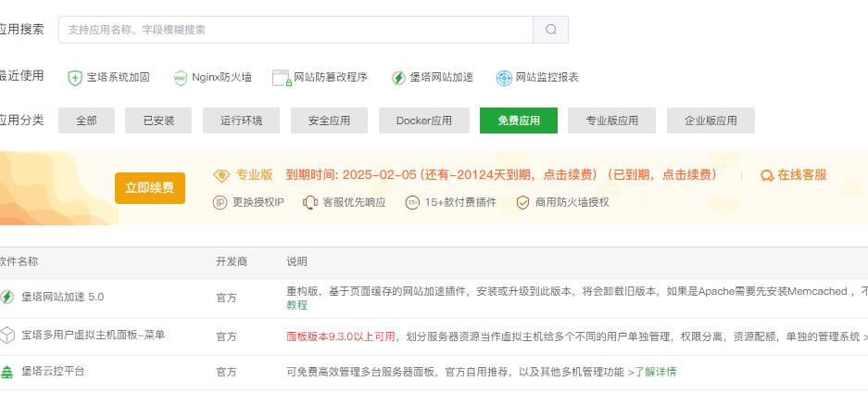Click the 客服优先响应 label

354,202
